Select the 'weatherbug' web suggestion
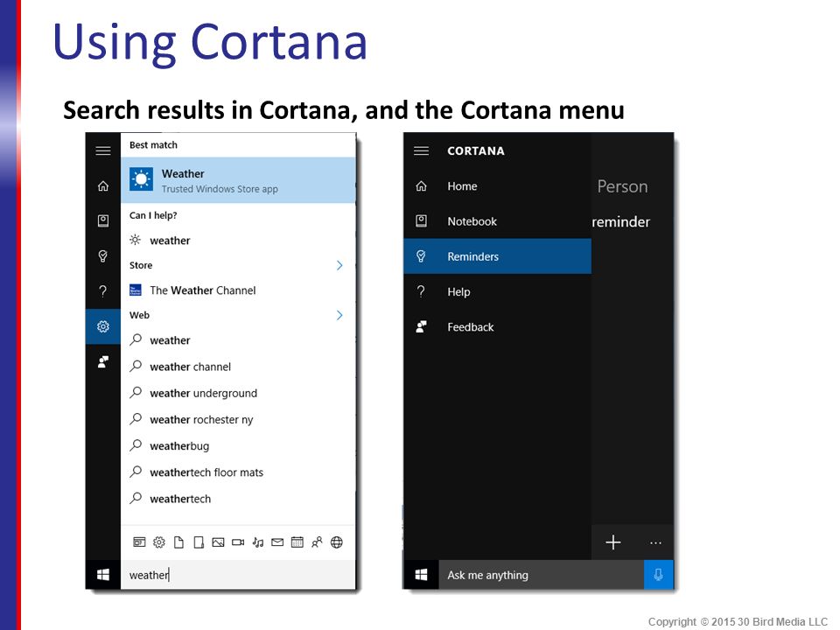The width and height of the screenshot is (840, 630). pos(238,445)
